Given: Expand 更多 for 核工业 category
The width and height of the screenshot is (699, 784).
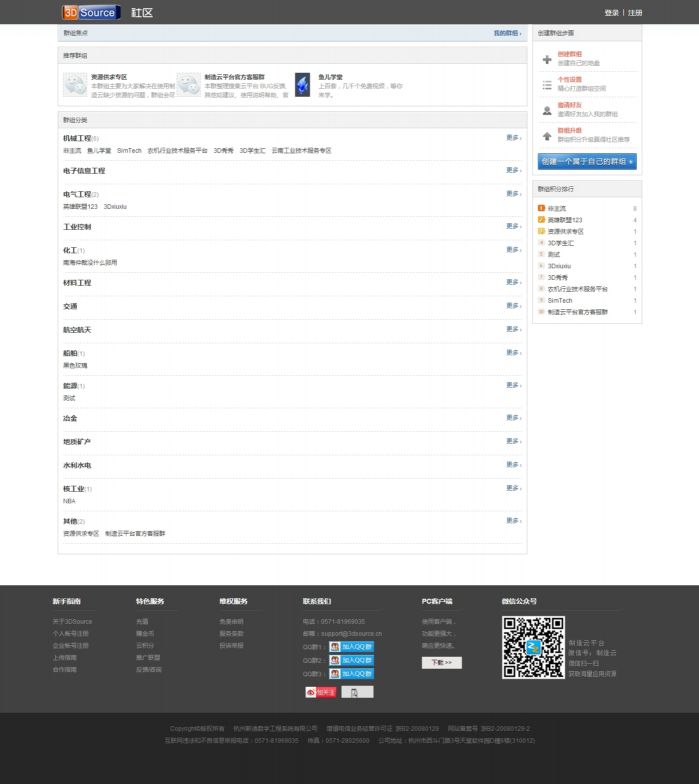Looking at the screenshot, I should pyautogui.click(x=513, y=488).
